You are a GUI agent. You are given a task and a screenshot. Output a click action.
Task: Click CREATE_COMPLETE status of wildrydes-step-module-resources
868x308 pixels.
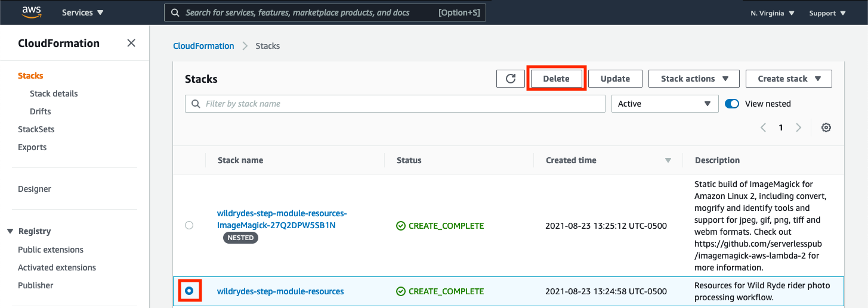tap(440, 291)
